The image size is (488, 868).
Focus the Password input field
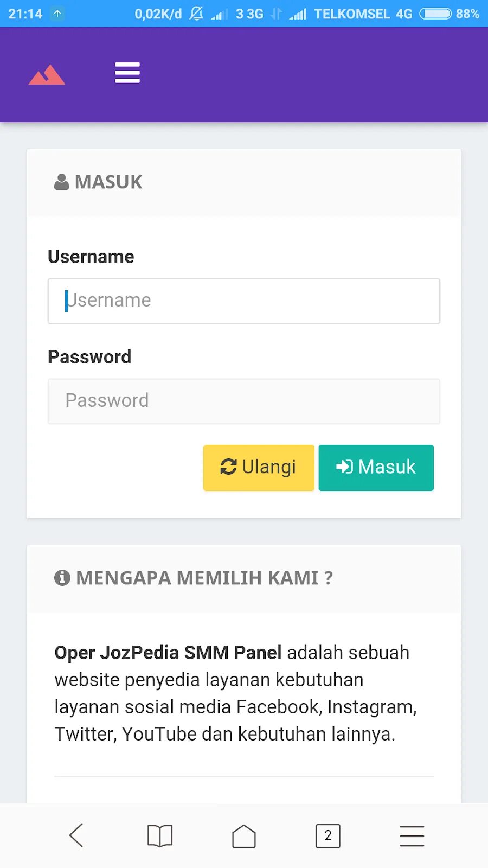click(x=244, y=401)
